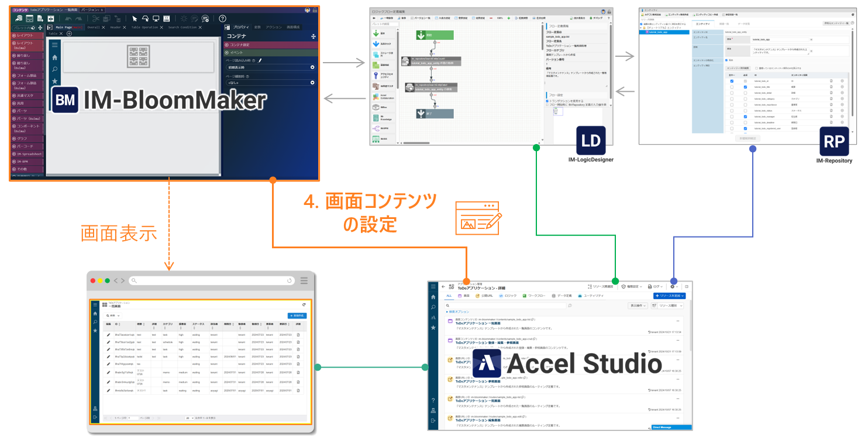Expand the 検索オプション section in Accel Studio

point(458,312)
